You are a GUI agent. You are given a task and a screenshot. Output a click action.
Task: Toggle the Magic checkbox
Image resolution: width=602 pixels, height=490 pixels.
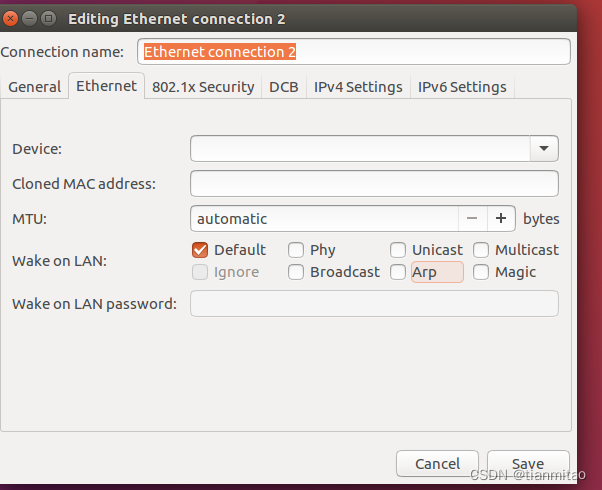(481, 272)
